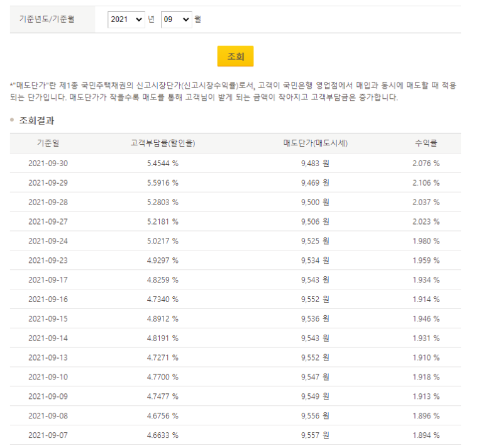Select date cell 2021-09-29
This screenshot has width=486, height=448.
[x=48, y=183]
